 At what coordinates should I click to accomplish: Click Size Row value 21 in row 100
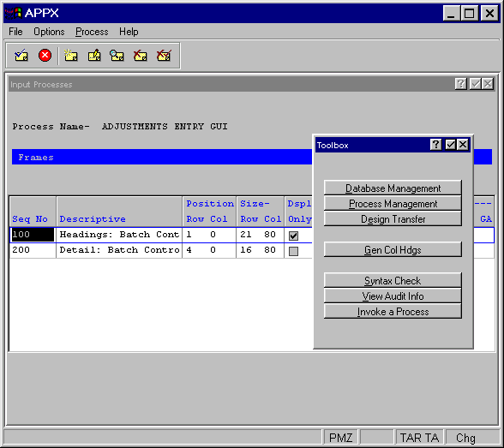tap(245, 235)
